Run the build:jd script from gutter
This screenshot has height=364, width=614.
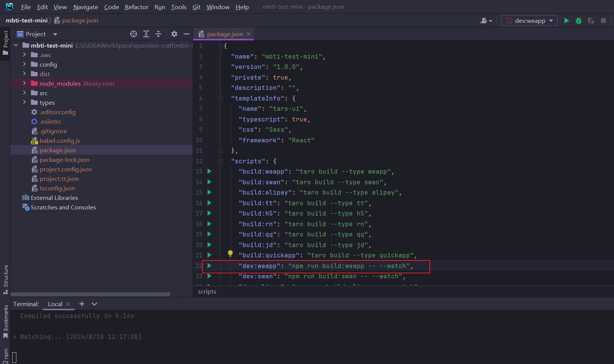point(209,245)
